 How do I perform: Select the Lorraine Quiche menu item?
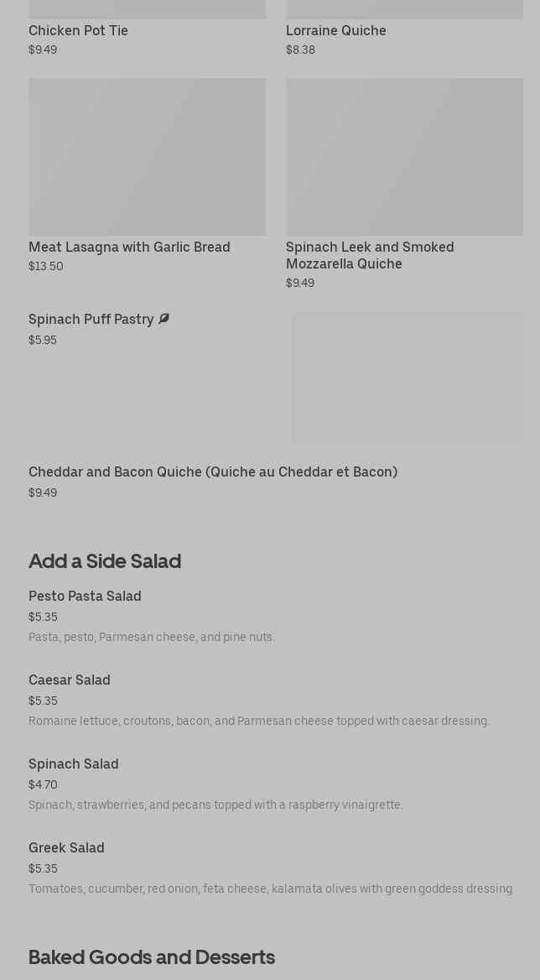(335, 30)
